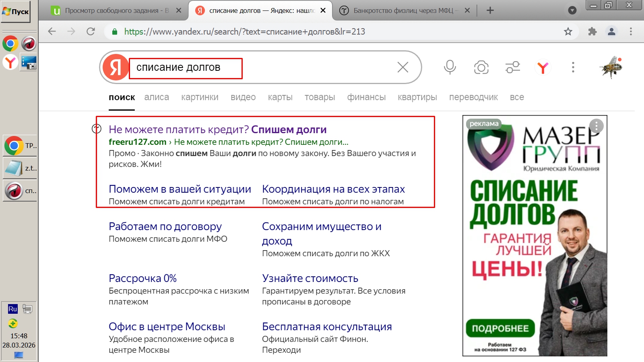Select the карты search category
Screen dimensions: 644x362
point(280,97)
